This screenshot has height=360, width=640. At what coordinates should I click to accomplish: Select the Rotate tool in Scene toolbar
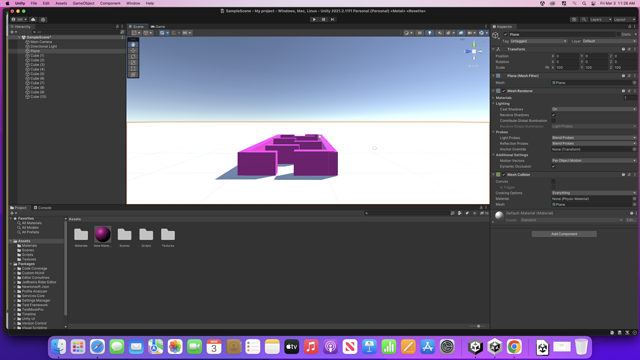click(133, 57)
